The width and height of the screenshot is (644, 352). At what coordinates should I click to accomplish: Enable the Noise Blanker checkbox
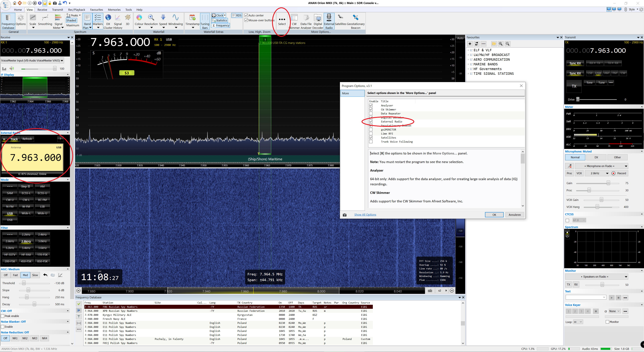tap(3, 327)
